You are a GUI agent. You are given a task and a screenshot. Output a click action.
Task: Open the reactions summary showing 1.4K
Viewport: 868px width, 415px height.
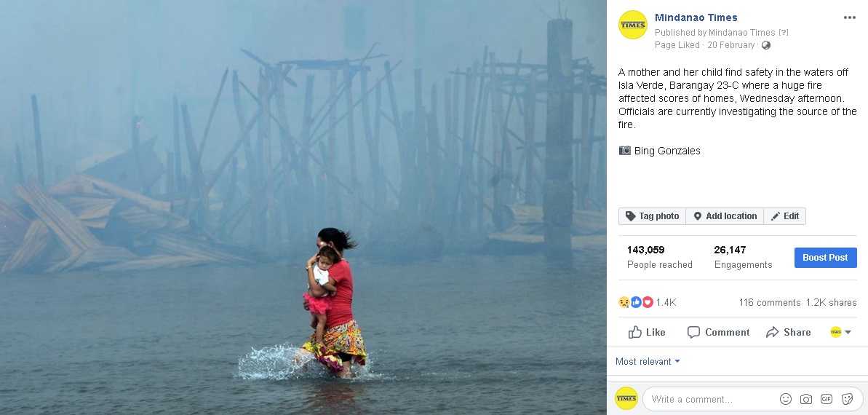pos(647,303)
